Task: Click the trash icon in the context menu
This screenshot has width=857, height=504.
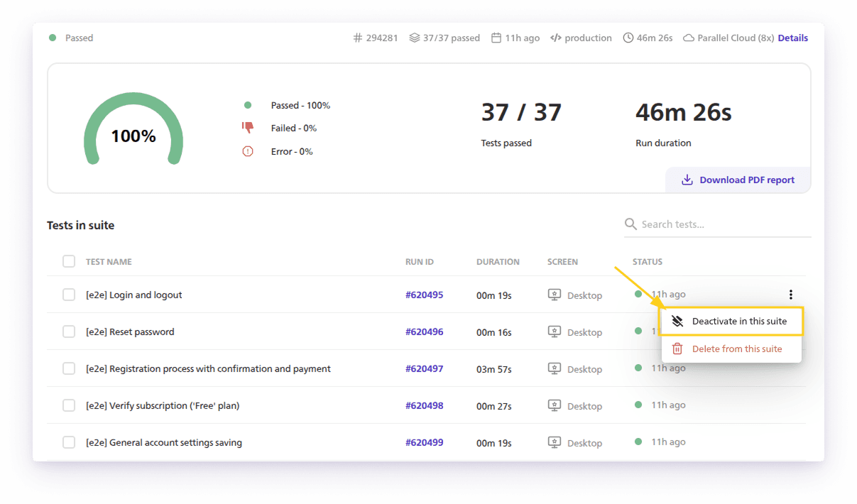Action: tap(677, 349)
